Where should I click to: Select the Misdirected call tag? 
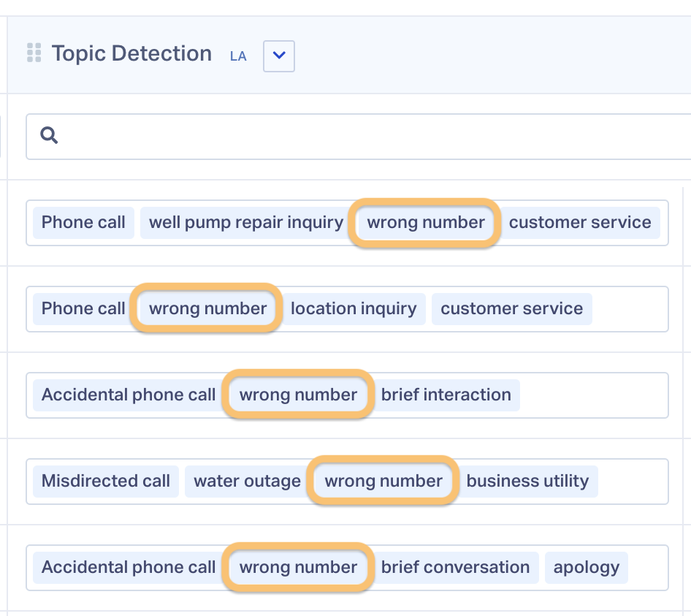106,482
